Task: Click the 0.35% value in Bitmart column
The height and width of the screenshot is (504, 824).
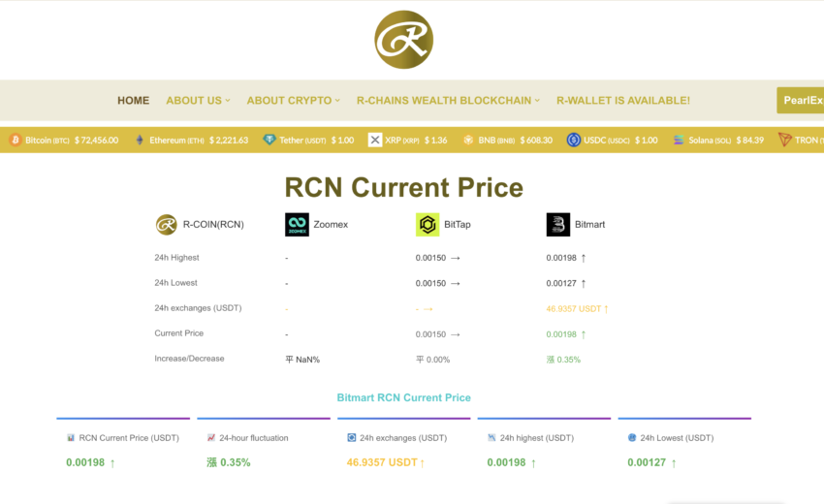Action: tap(569, 360)
